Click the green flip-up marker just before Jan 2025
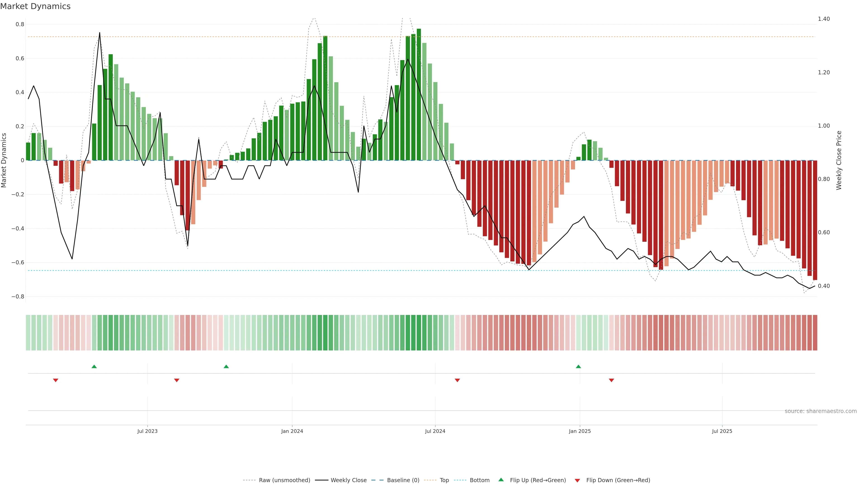 pyautogui.click(x=578, y=366)
